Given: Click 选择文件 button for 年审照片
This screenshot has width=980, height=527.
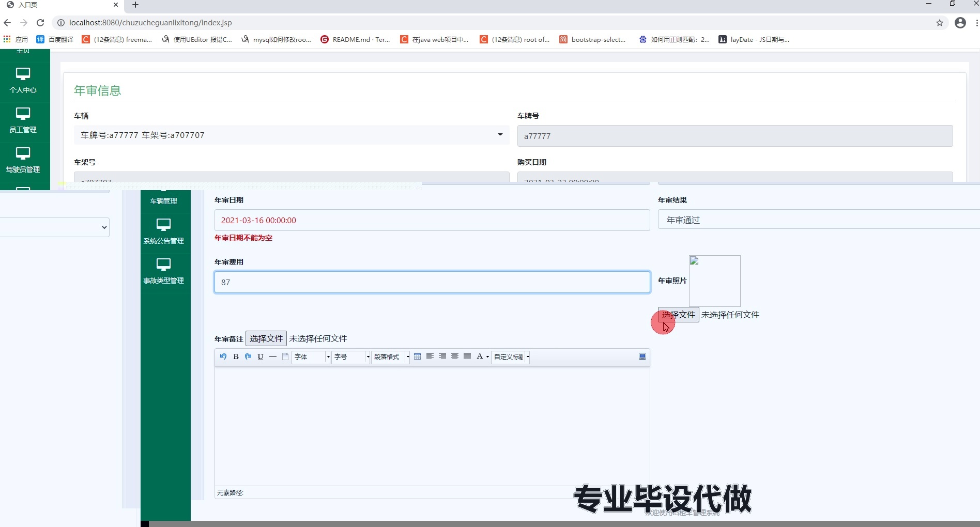Looking at the screenshot, I should [679, 315].
